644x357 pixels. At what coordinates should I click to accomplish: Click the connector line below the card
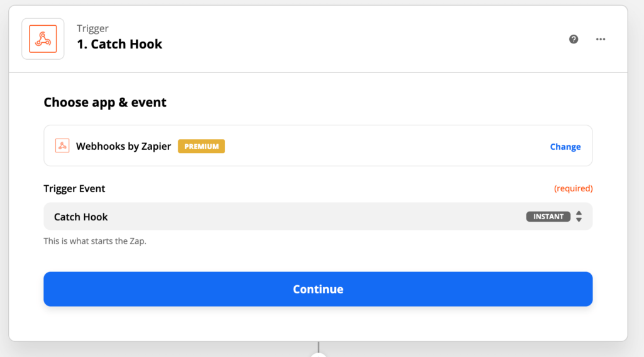319,346
